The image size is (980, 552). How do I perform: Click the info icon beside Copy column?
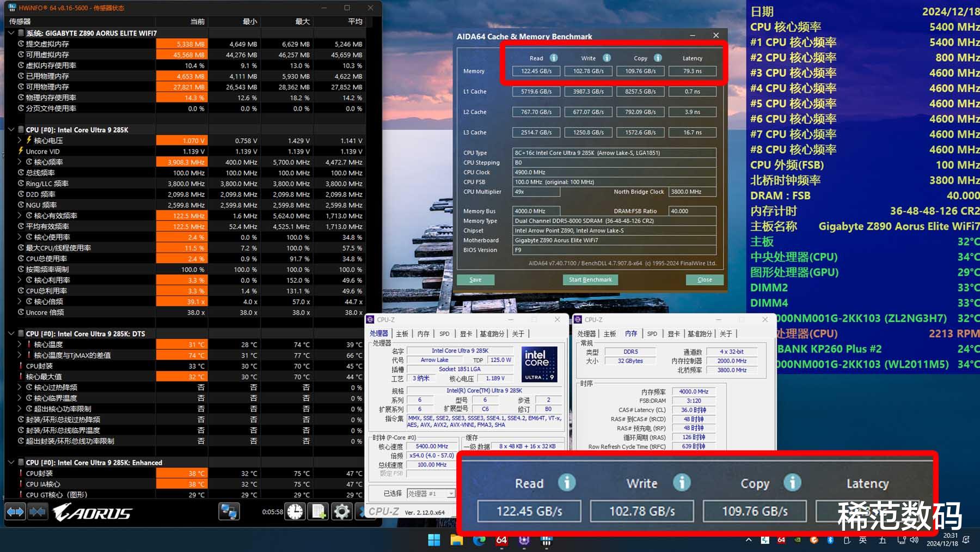658,58
